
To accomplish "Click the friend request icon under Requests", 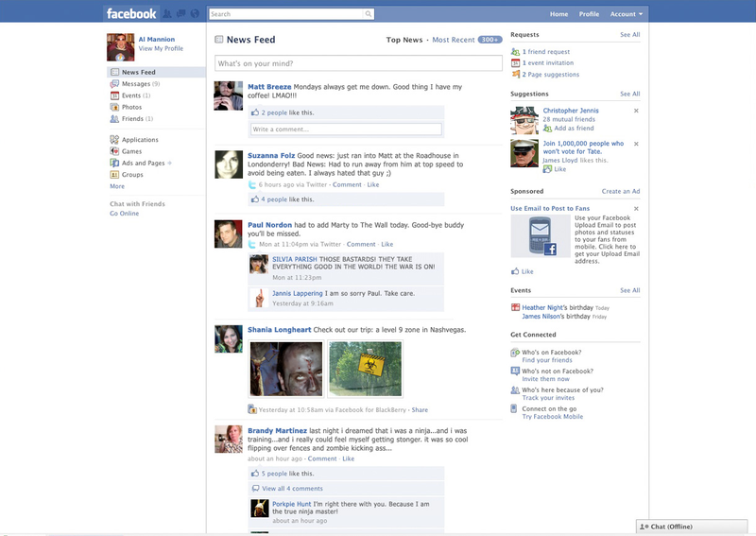I will pyautogui.click(x=515, y=52).
